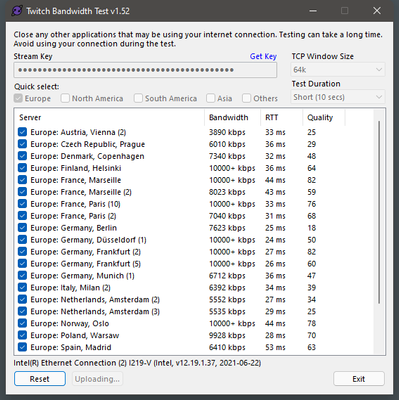Click the Twitch Bandwidth Test app icon

[x=17, y=11]
